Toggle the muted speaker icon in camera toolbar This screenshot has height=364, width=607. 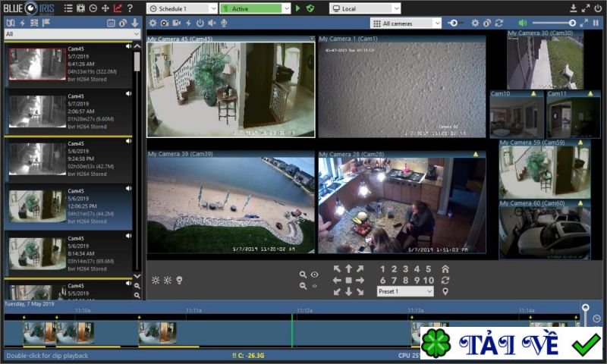tap(212, 23)
